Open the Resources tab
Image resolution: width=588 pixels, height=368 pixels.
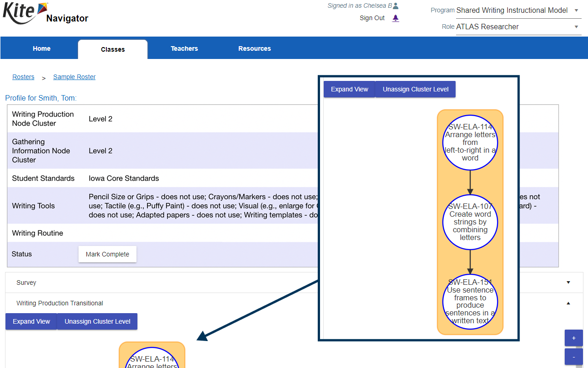(254, 48)
